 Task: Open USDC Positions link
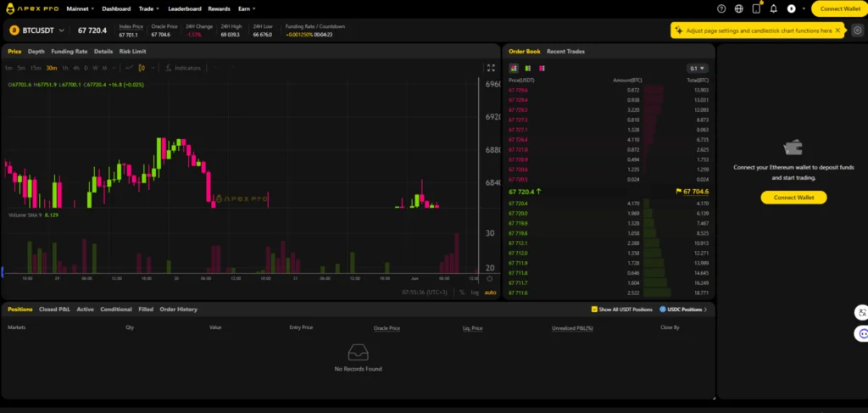tap(683, 310)
